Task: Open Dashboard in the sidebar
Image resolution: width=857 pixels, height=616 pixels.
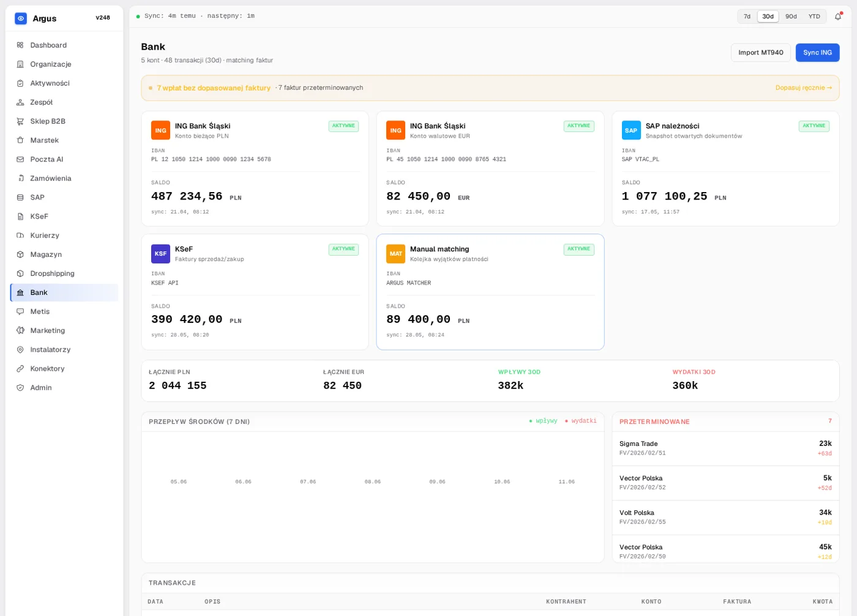Action: 64,45
